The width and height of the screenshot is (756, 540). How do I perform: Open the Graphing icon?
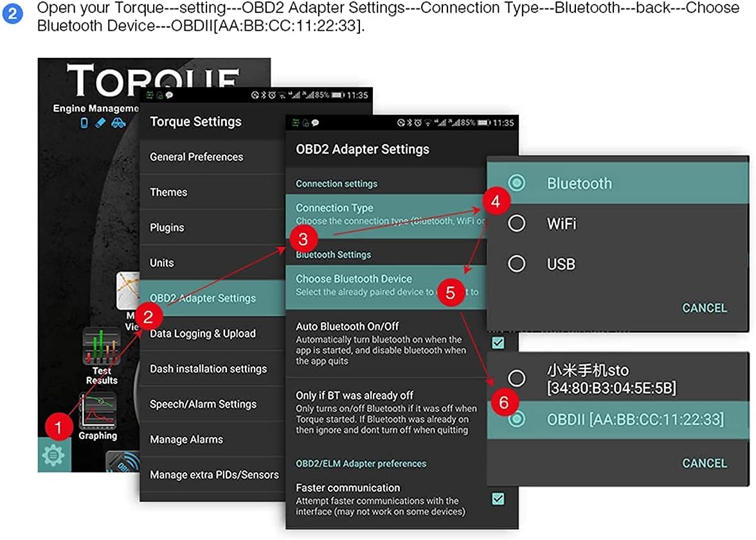tap(98, 414)
